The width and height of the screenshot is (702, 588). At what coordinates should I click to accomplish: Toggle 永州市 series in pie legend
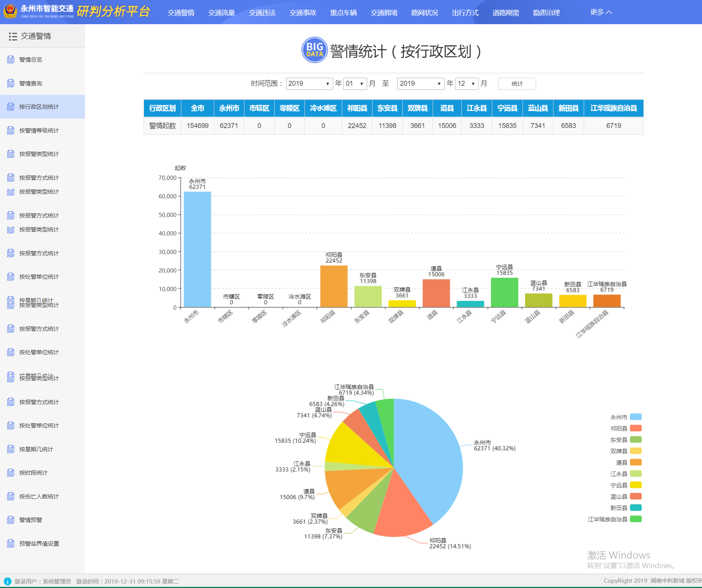click(636, 417)
